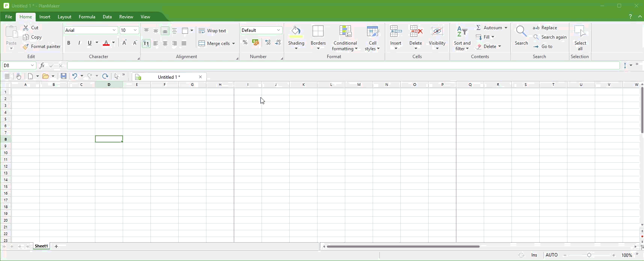Open the Formula ribbon tab
This screenshot has height=261, width=644.
[x=87, y=17]
